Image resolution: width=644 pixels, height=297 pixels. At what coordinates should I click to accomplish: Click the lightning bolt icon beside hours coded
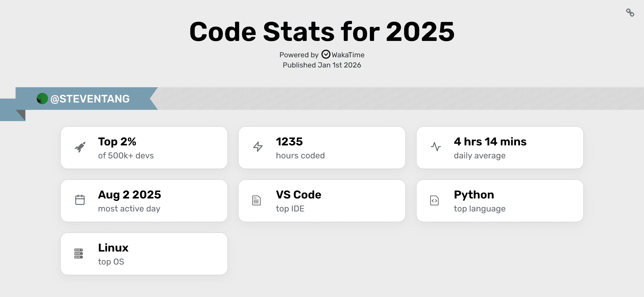pos(258,147)
